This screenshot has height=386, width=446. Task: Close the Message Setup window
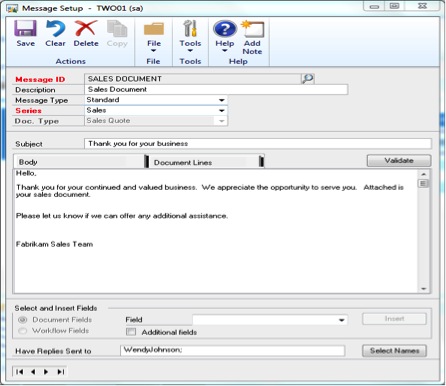pyautogui.click(x=422, y=6)
